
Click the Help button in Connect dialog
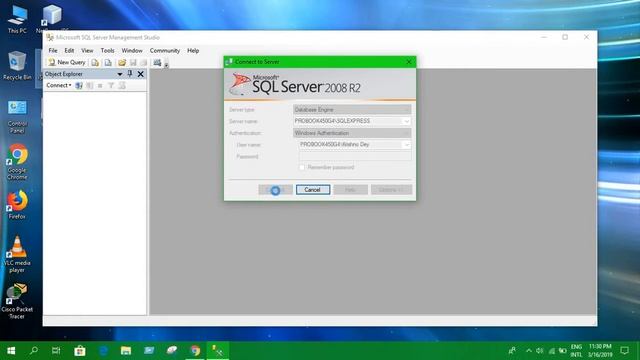click(x=350, y=190)
